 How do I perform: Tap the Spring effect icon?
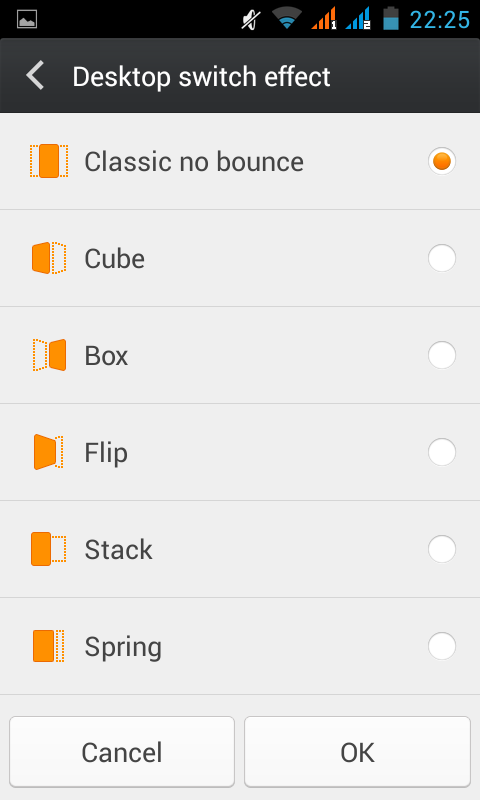[x=48, y=646]
